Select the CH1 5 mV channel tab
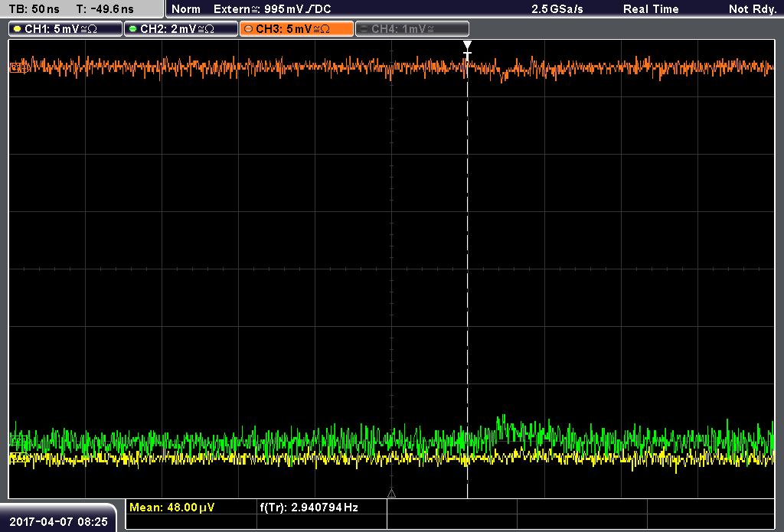 point(66,29)
